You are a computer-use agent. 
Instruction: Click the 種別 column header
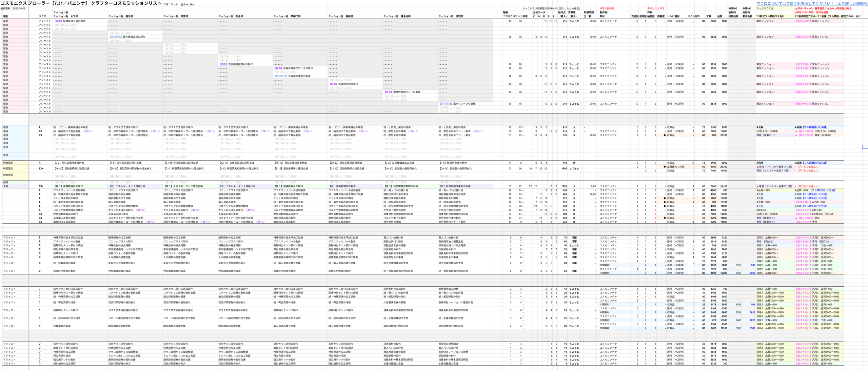click(6, 16)
